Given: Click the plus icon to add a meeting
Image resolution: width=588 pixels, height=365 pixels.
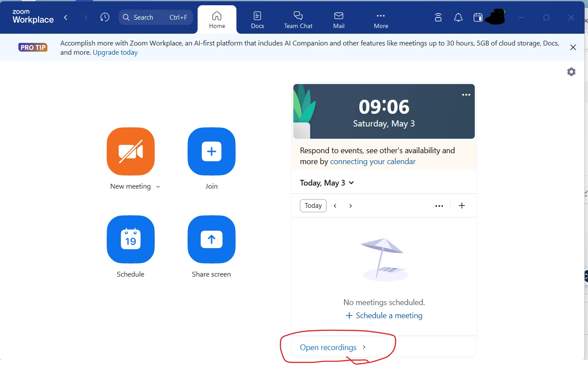Looking at the screenshot, I should coord(462,206).
